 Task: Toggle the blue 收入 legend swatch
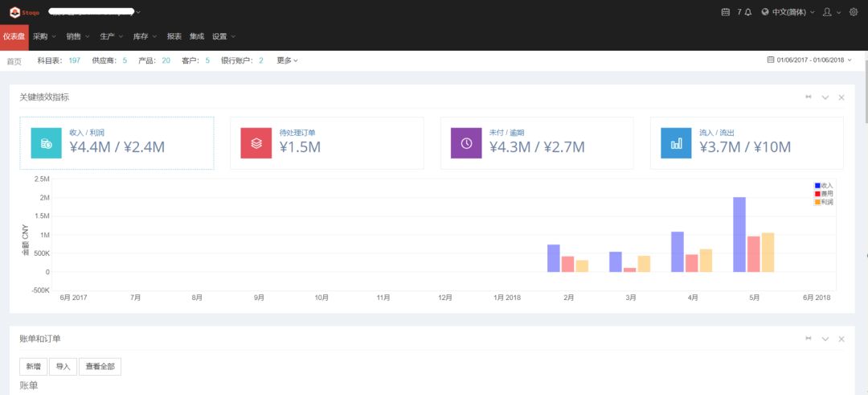(x=817, y=185)
